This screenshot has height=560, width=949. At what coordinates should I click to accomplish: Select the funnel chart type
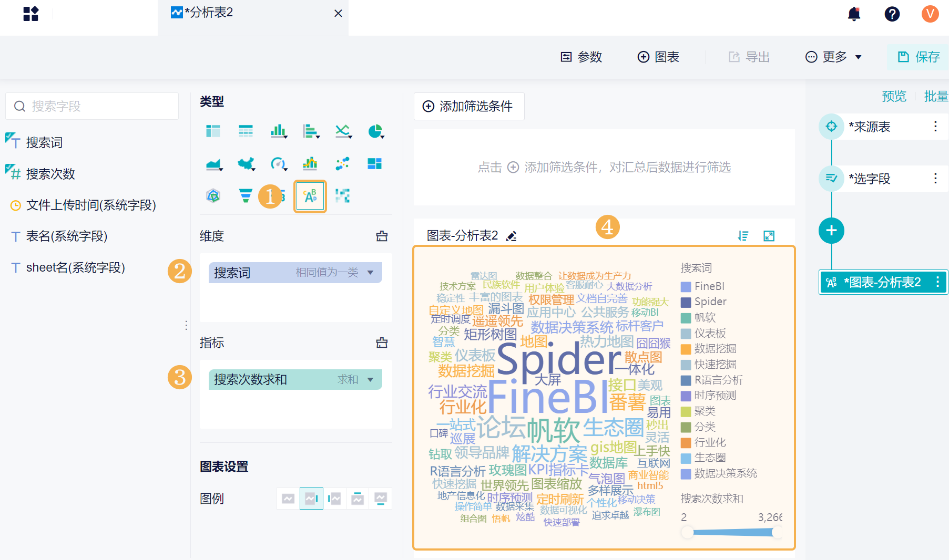pos(246,196)
